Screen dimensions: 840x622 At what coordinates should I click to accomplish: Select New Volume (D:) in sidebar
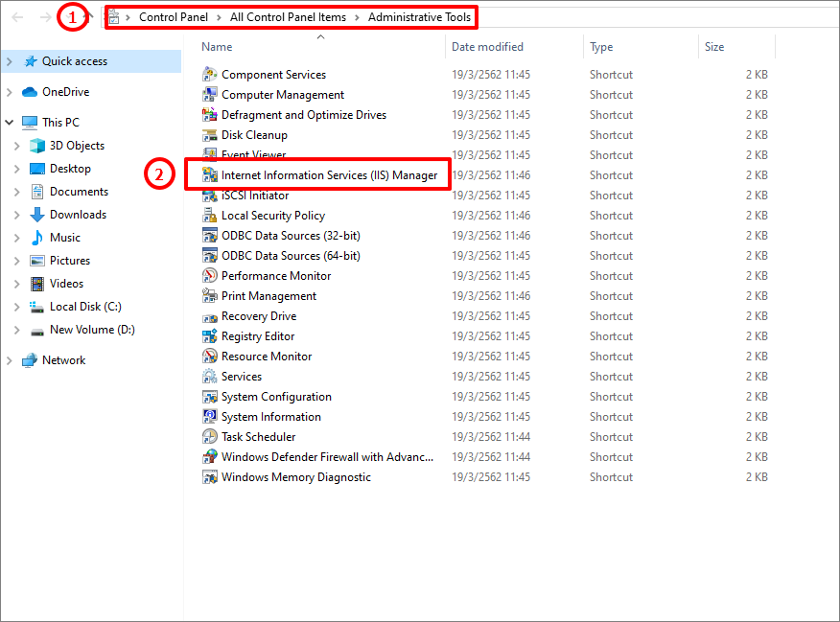(x=92, y=330)
